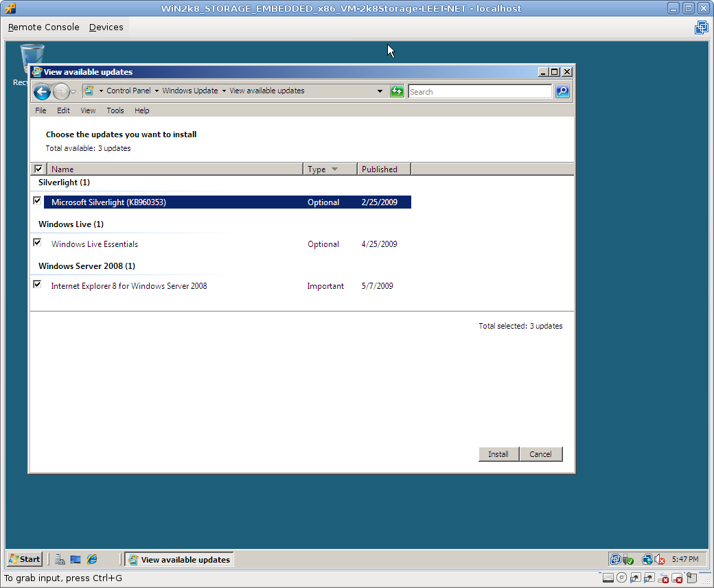Open the Devices menu
The image size is (714, 588).
[x=106, y=27]
